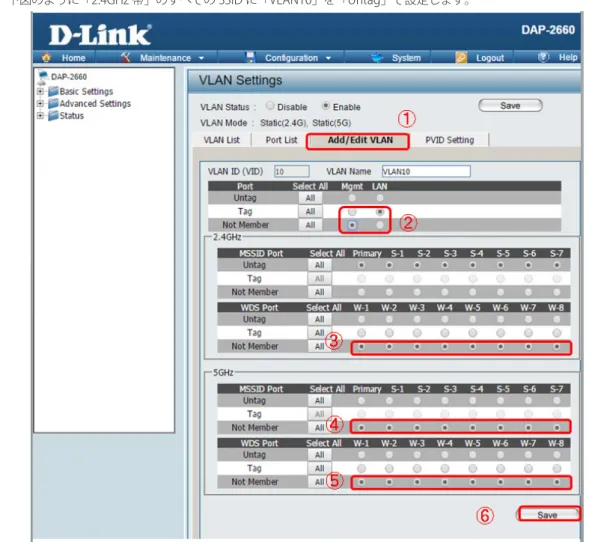Screen dimensions: 589x542
Task: Click the VLAN ID (VID) field
Action: (292, 172)
